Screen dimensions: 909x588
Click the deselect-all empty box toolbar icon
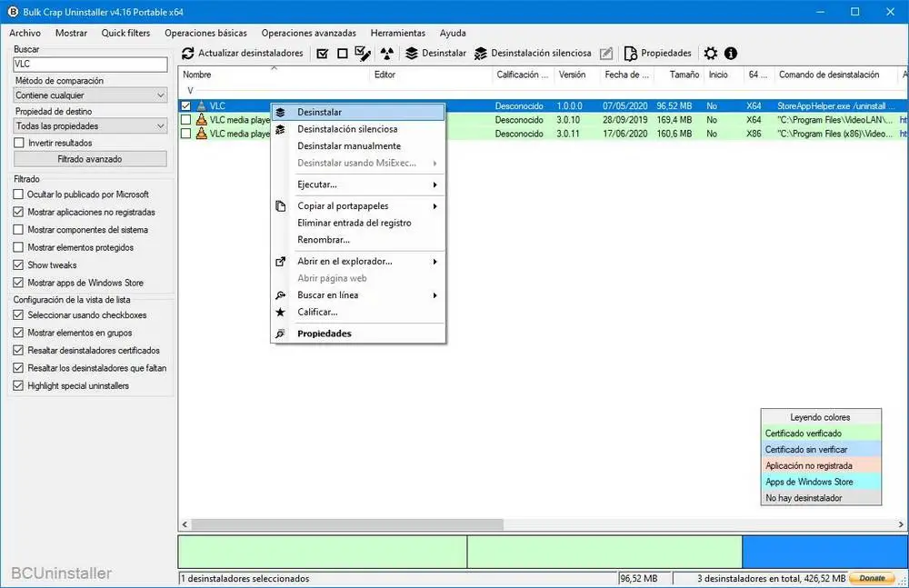pos(342,54)
